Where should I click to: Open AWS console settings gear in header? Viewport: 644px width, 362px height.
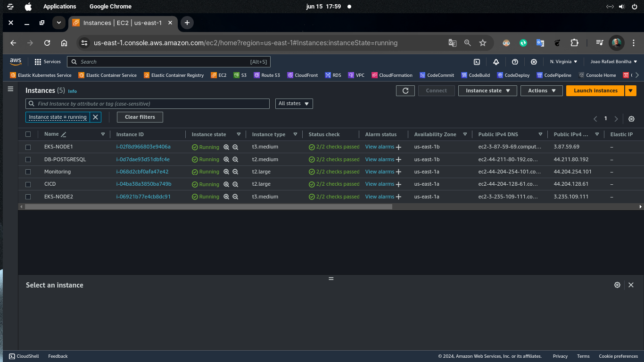(x=534, y=62)
